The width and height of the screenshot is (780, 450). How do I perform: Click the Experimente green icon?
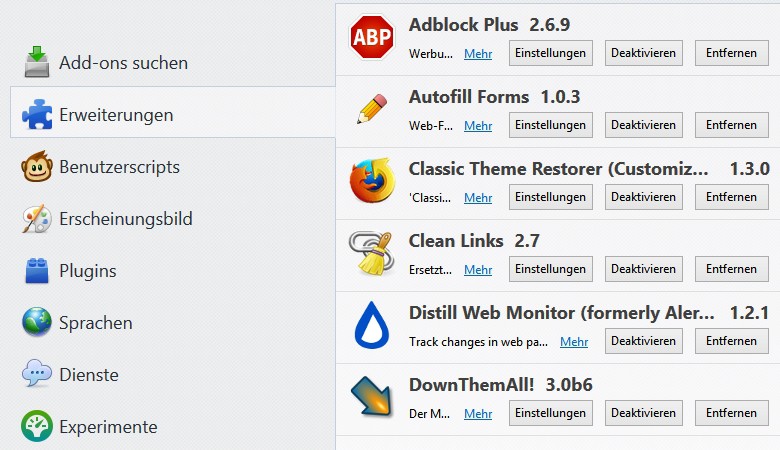point(37,427)
